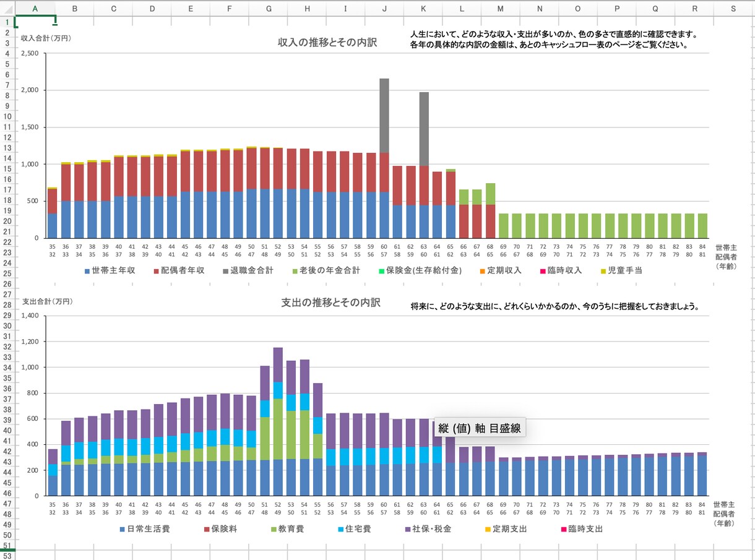Click the 保険料 legend swatch

click(207, 529)
